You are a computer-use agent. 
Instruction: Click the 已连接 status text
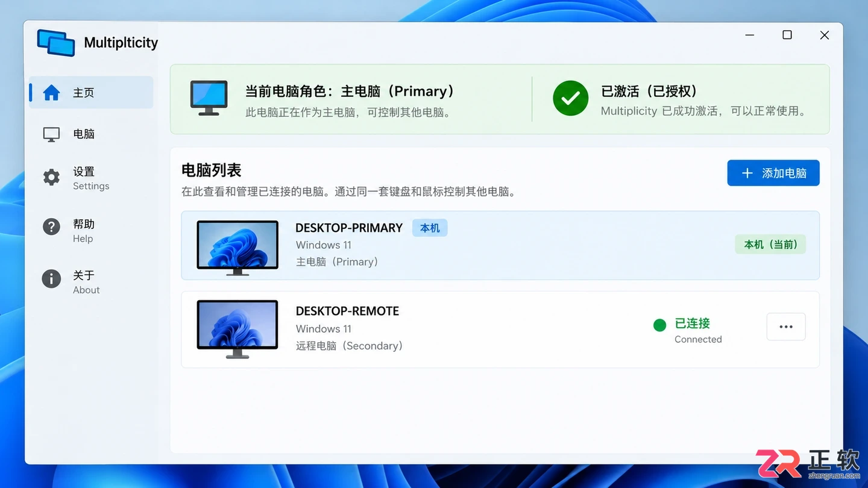(693, 324)
